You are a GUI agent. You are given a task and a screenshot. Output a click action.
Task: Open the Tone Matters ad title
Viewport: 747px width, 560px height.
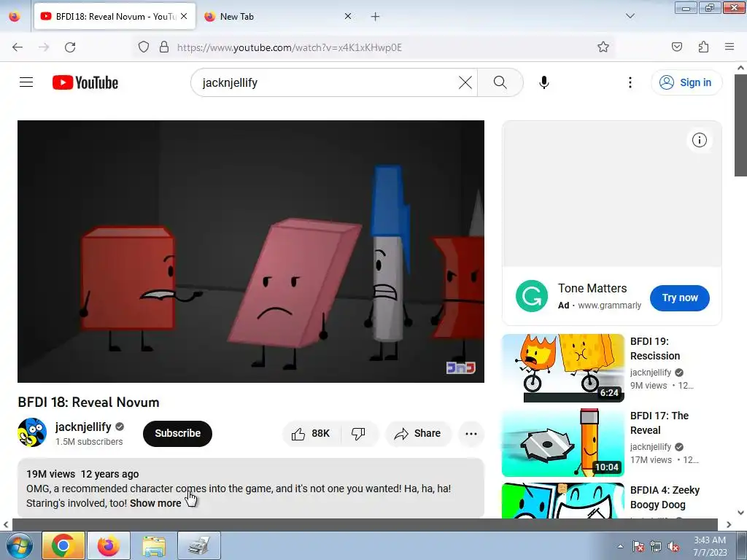pos(592,289)
